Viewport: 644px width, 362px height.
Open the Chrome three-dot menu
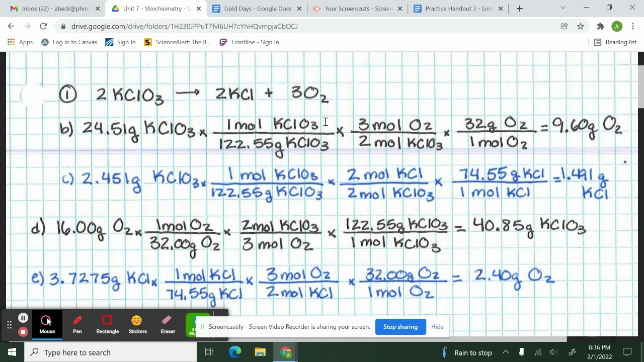632,26
